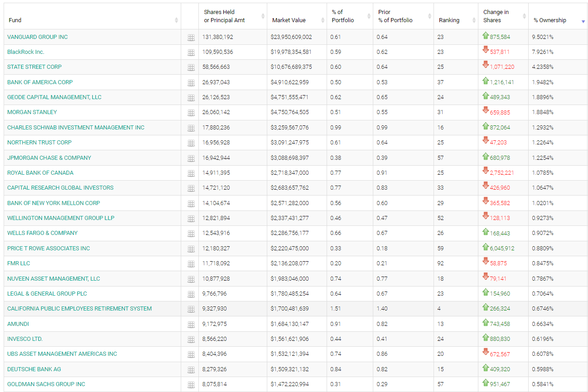Open grid icon for INVESCO LTD. row
Screen dimensions: 588x392
(x=191, y=339)
